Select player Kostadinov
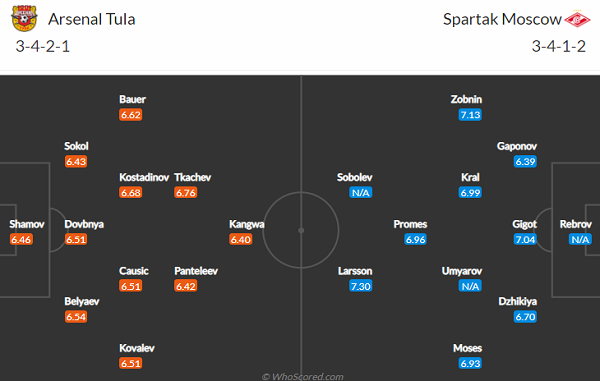This screenshot has height=381, width=600. pyautogui.click(x=144, y=177)
